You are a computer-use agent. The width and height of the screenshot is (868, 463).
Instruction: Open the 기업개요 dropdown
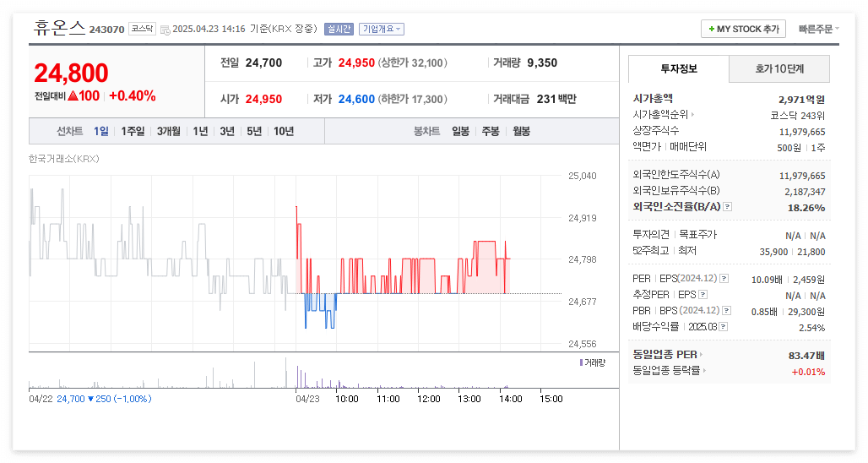click(x=382, y=29)
